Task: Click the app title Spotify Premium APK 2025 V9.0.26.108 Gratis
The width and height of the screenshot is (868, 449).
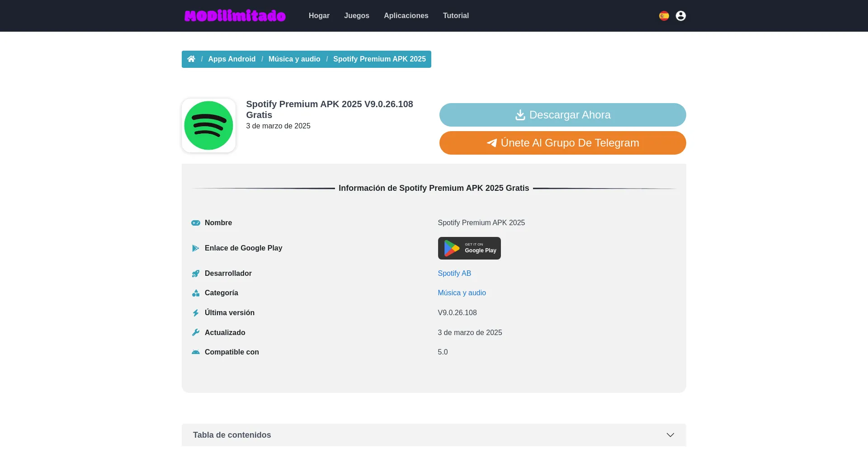Action: click(330, 109)
